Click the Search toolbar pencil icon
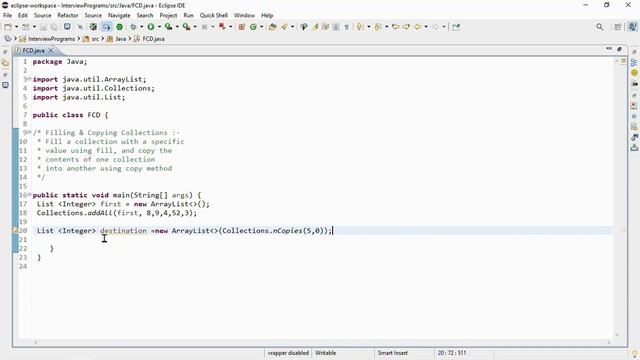This screenshot has height=360, width=640. 284,27
